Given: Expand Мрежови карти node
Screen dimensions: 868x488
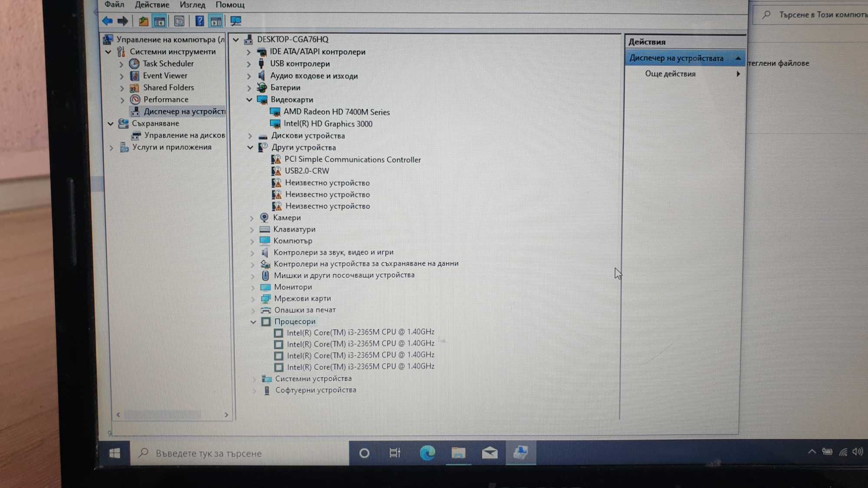Looking at the screenshot, I should point(253,299).
